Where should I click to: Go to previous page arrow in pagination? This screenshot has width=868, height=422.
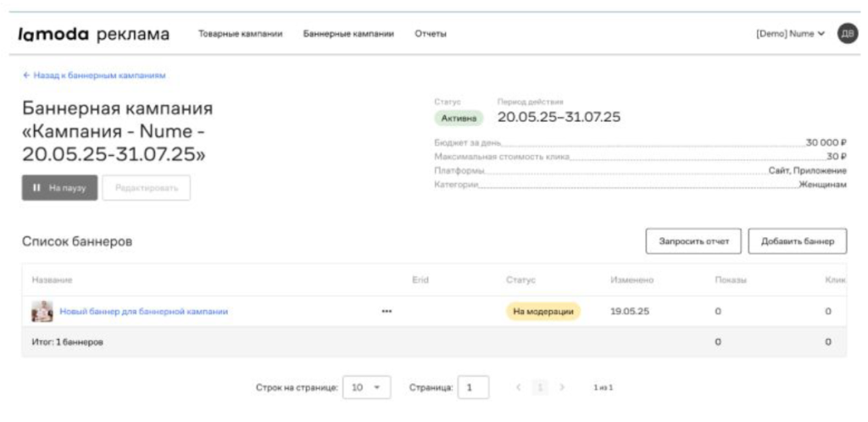click(x=519, y=387)
